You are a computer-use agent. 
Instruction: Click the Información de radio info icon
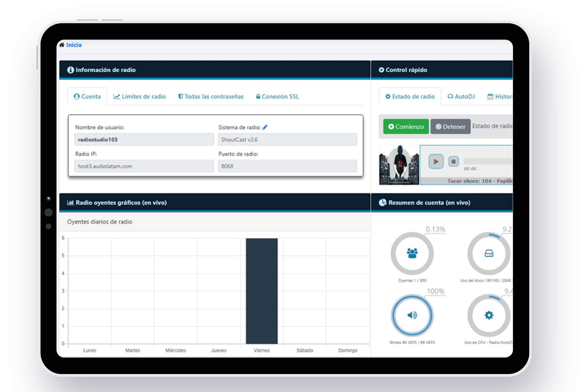[71, 70]
